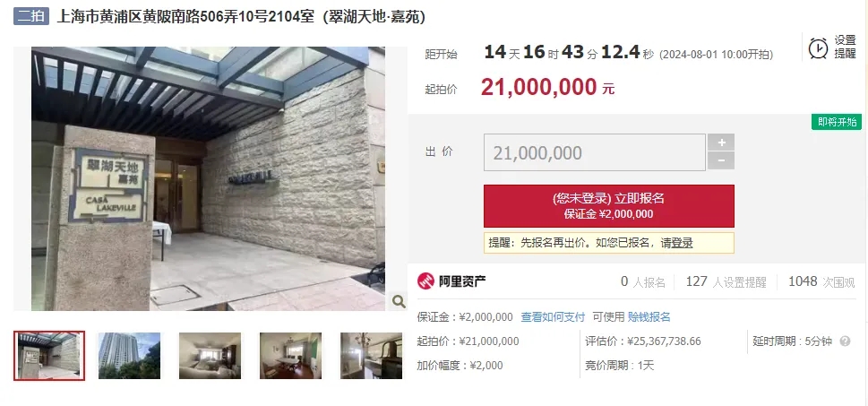
Task: Select the entrance sign thumbnail
Action: (49, 356)
